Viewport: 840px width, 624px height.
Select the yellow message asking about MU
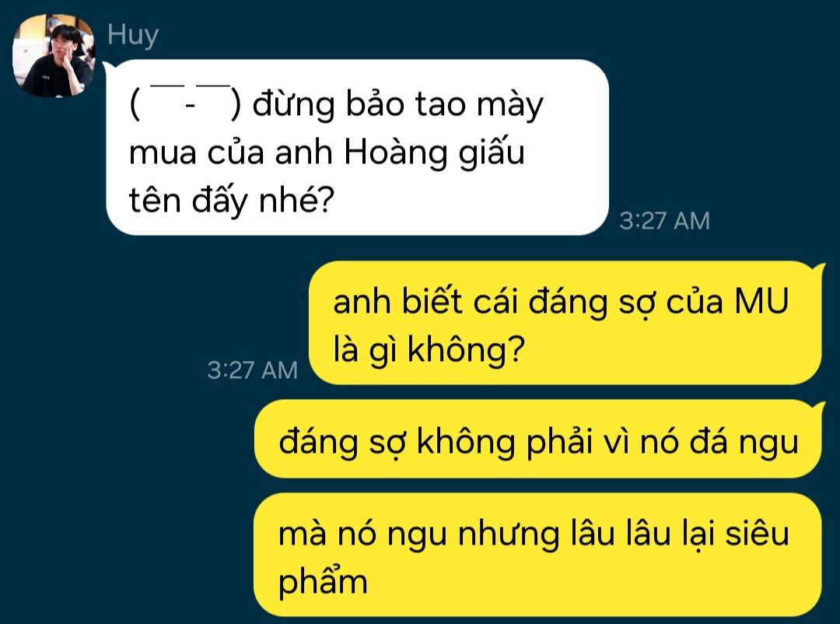click(x=565, y=323)
